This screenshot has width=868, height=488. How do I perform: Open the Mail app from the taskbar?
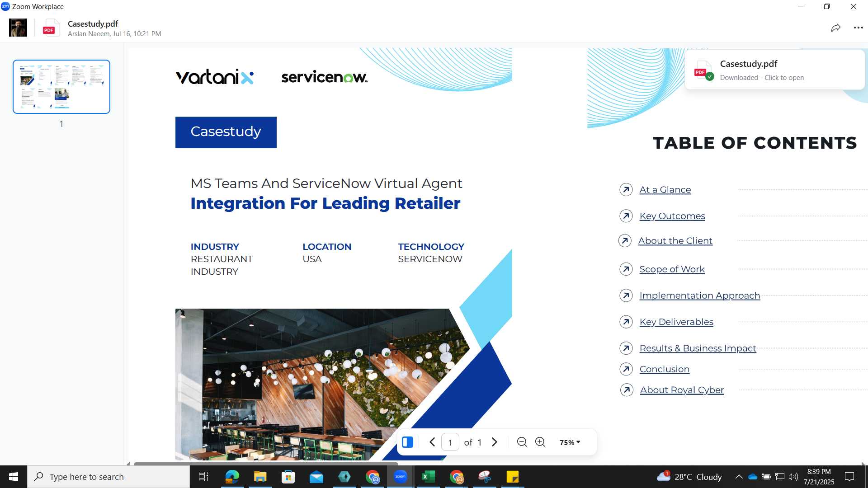316,477
